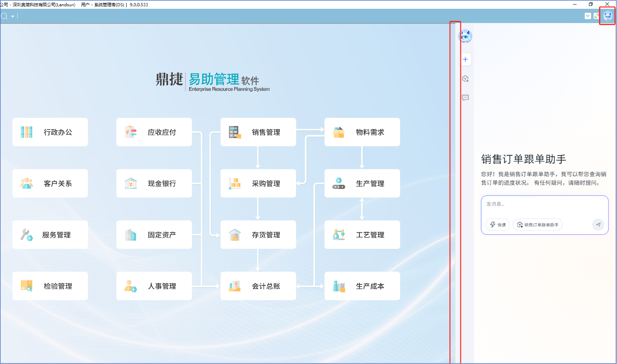Toggle the 快速 mode chip

point(498,225)
